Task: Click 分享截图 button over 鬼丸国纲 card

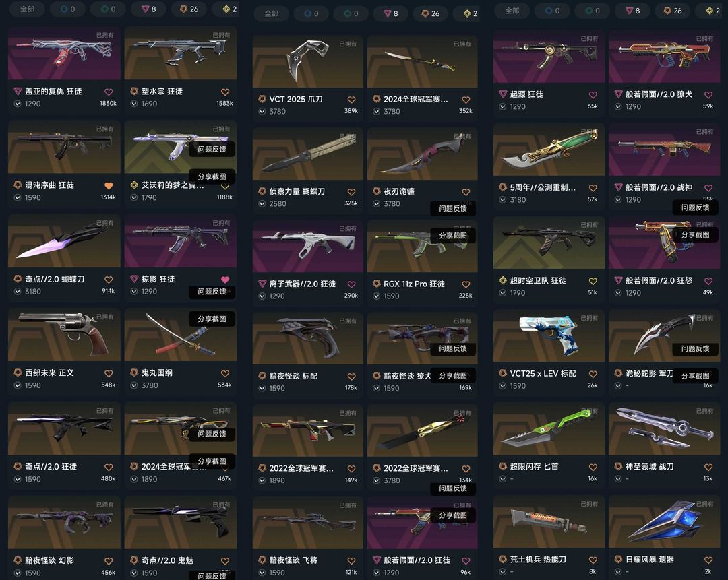Action: point(212,319)
